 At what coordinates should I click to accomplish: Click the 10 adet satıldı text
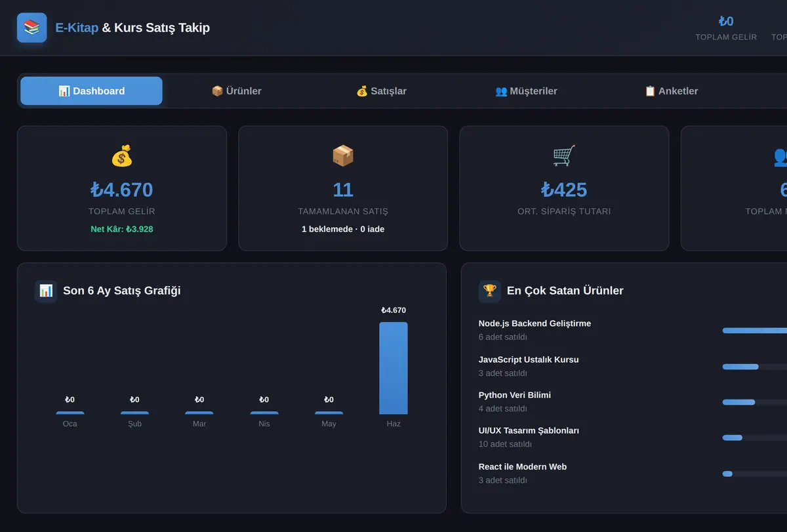coord(505,444)
